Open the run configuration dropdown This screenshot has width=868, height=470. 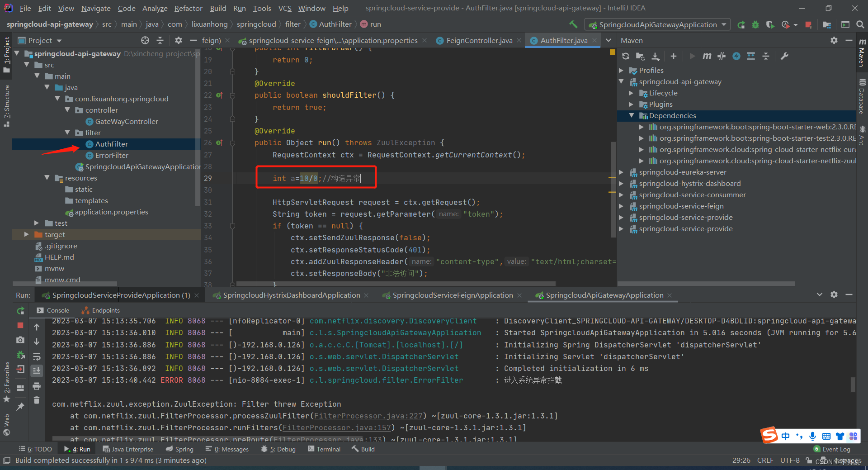[658, 24]
